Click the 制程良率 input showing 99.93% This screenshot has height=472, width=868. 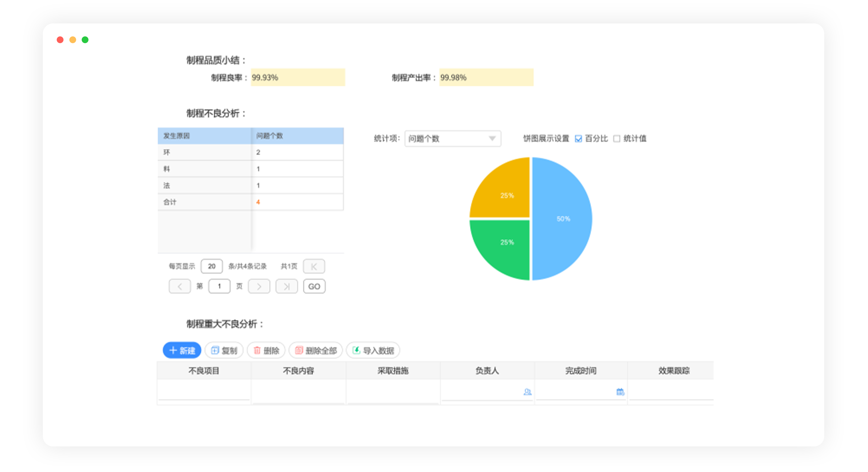tap(298, 77)
